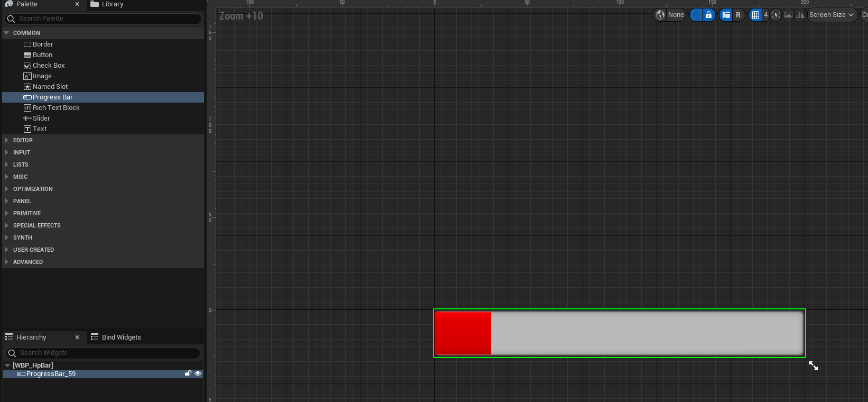Expand the LISTS category

point(6,165)
